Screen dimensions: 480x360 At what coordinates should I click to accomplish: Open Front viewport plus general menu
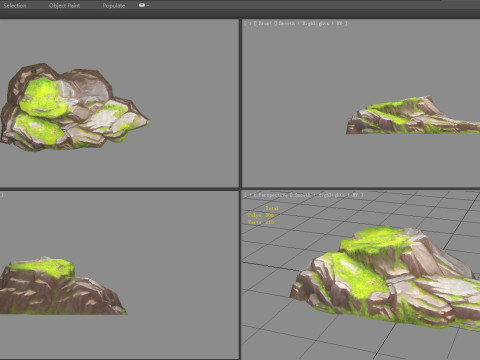[250, 23]
